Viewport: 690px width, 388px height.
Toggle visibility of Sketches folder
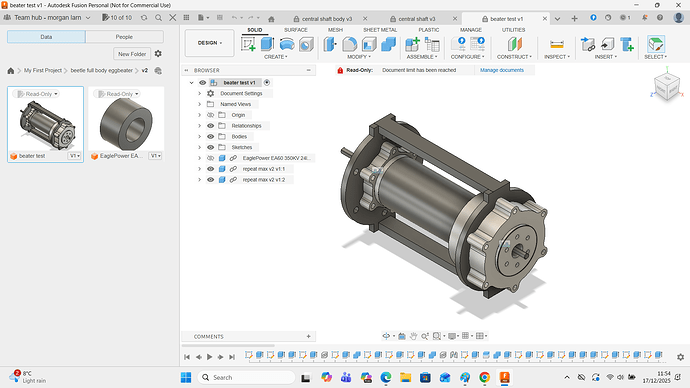(x=210, y=147)
